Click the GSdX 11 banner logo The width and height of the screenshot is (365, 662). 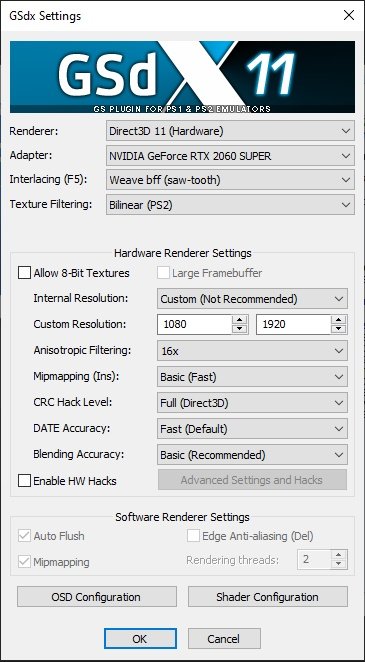pyautogui.click(x=182, y=77)
